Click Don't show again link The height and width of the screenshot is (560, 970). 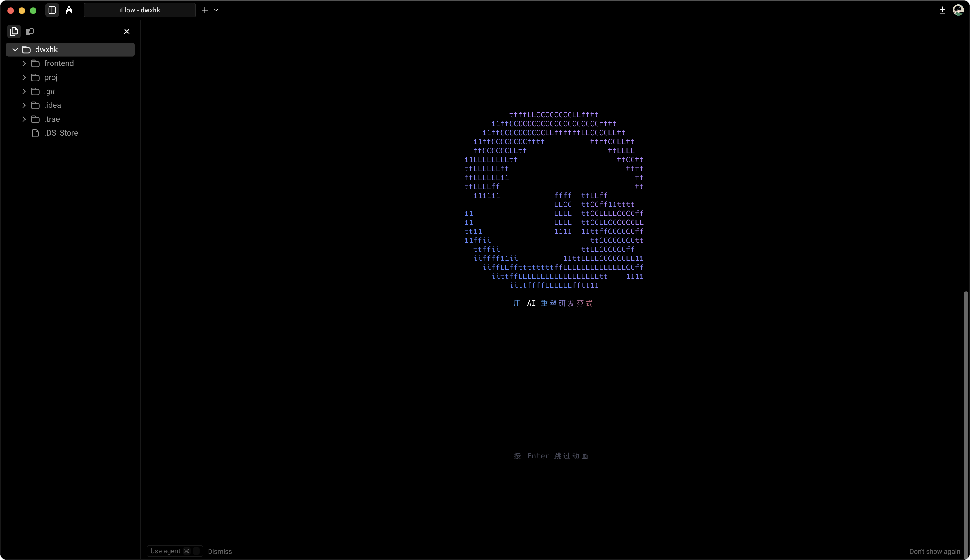coord(934,552)
